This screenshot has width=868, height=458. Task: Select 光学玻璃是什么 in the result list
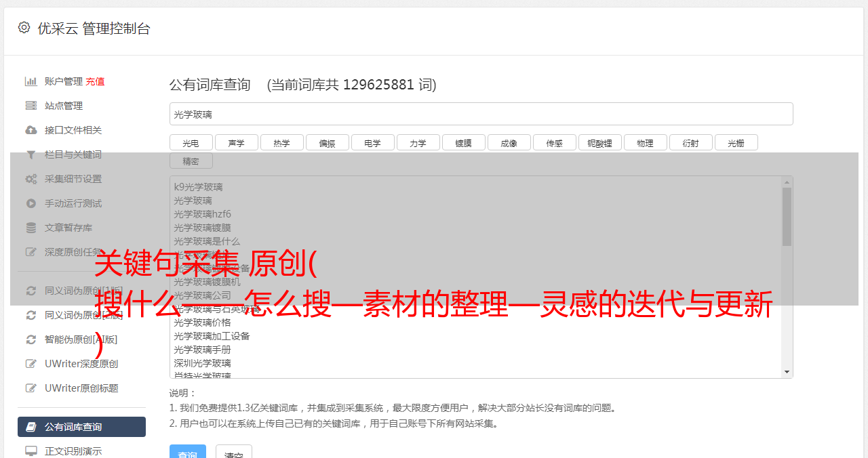tap(207, 241)
